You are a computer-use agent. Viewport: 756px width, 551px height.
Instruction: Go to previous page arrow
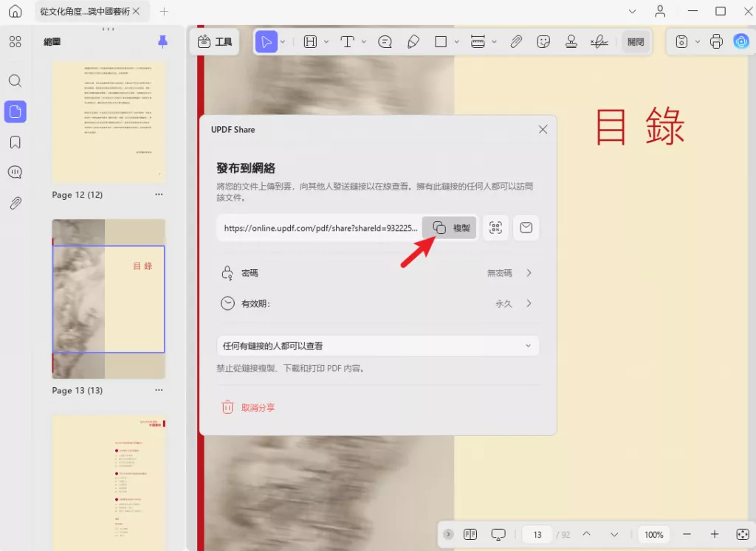tap(587, 534)
